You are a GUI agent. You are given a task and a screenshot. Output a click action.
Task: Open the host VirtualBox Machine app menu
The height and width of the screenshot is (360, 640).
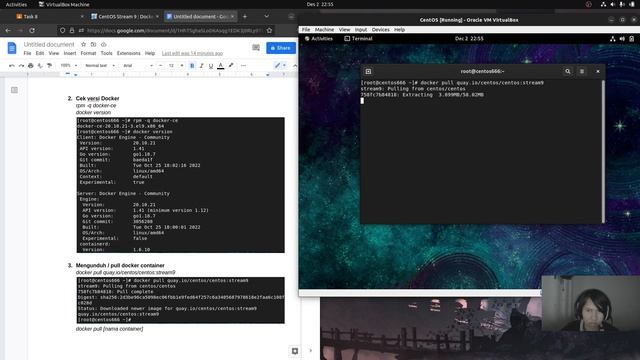coord(64,4)
